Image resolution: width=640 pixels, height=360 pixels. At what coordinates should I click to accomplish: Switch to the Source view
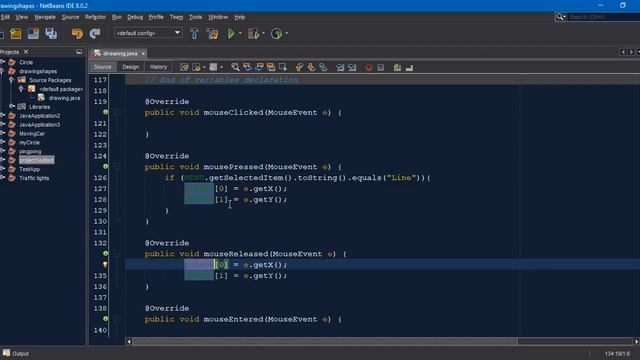pyautogui.click(x=102, y=67)
